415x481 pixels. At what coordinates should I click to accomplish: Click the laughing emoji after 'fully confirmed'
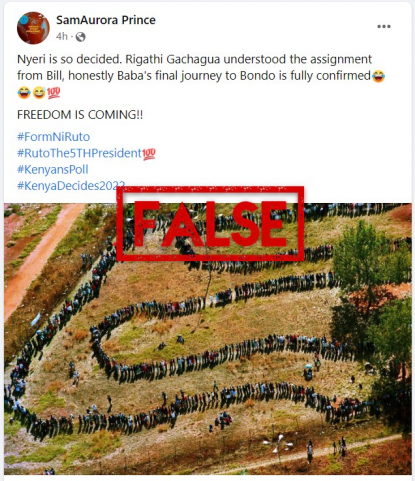[x=379, y=76]
